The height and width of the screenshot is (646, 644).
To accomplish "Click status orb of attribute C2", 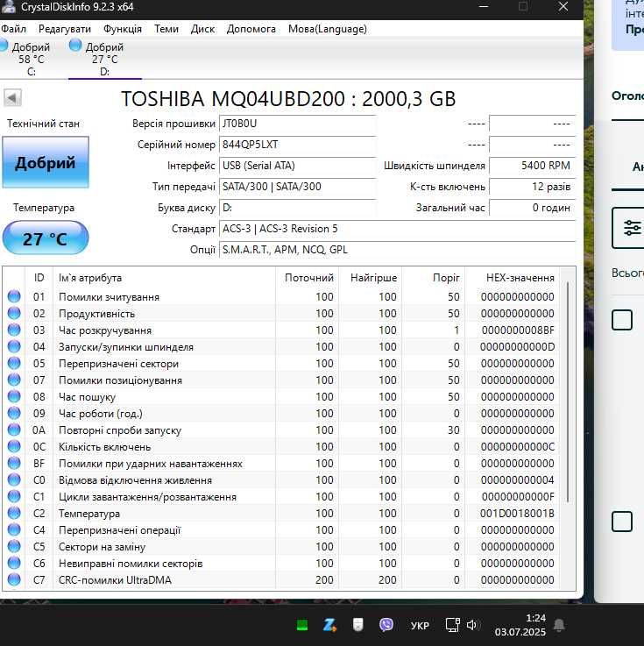I will tap(14, 513).
